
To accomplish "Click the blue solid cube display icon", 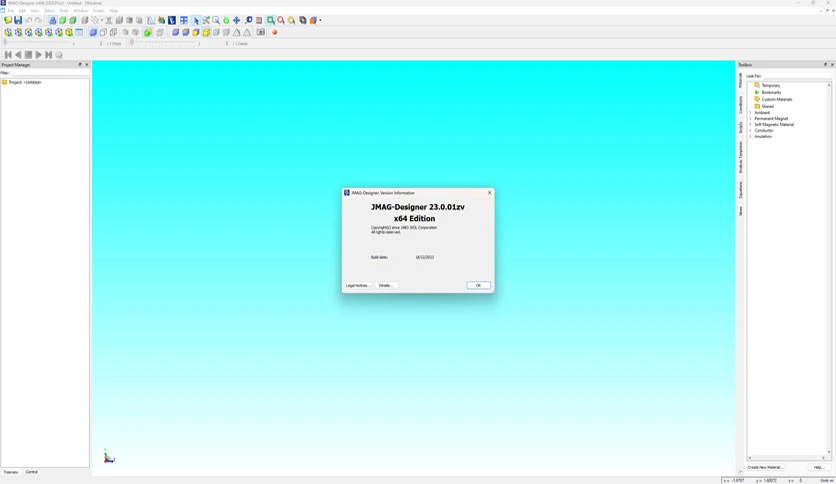I will click(x=93, y=33).
